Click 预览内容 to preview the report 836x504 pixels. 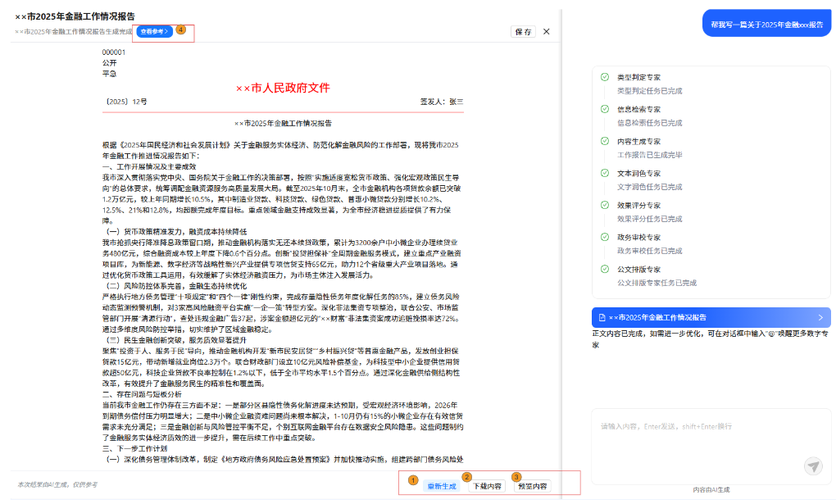(533, 486)
